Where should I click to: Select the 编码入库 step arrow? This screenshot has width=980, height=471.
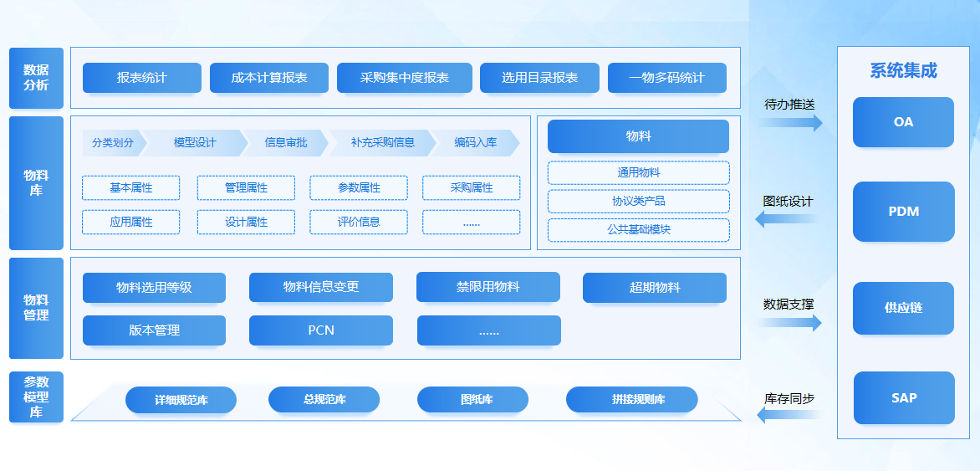(475, 143)
